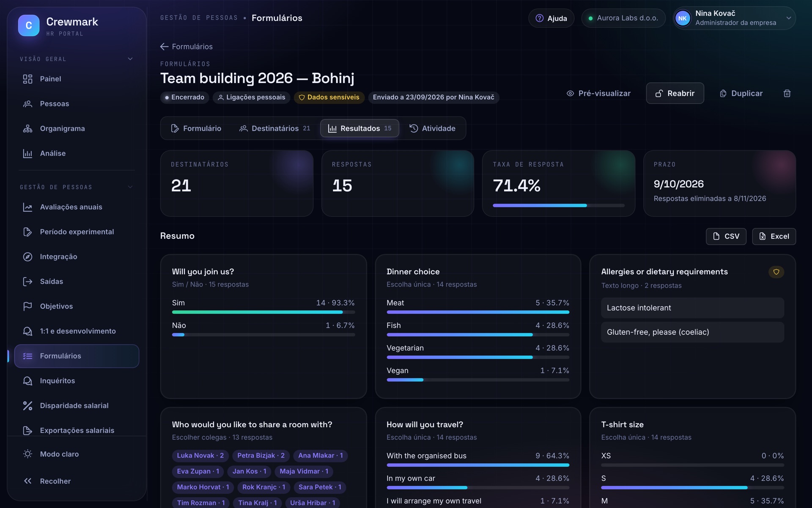
Task: Click Pré-visualizar to preview the form
Action: click(598, 93)
